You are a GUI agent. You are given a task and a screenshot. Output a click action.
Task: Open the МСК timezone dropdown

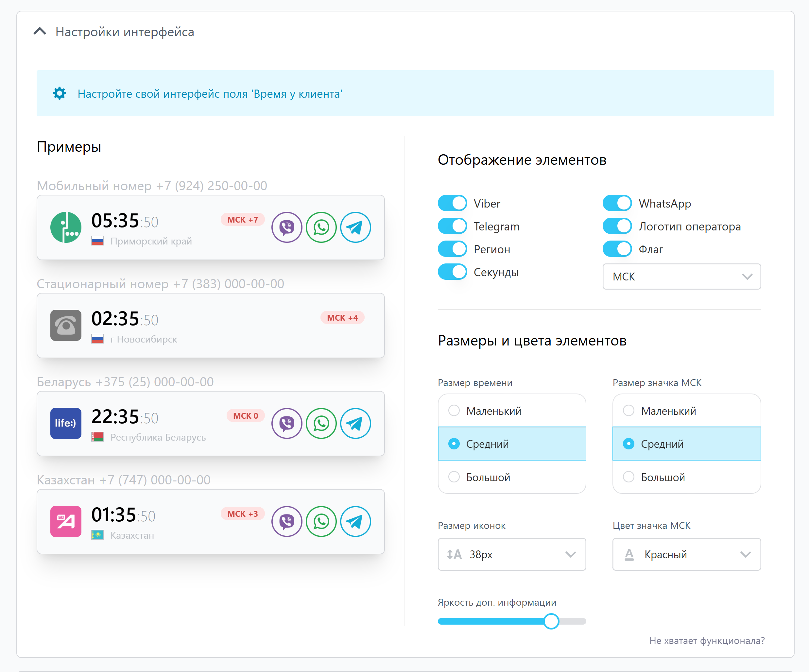click(x=681, y=277)
